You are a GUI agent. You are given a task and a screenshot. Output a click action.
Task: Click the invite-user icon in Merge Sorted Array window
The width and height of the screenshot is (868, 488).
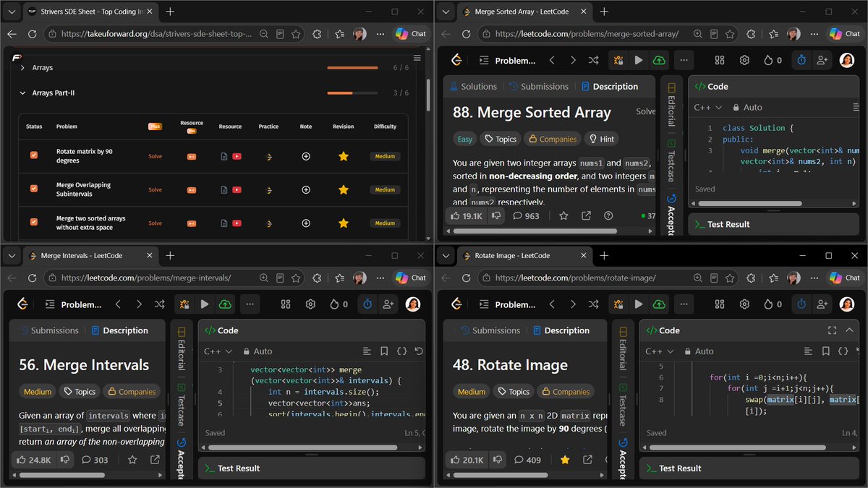[821, 61]
